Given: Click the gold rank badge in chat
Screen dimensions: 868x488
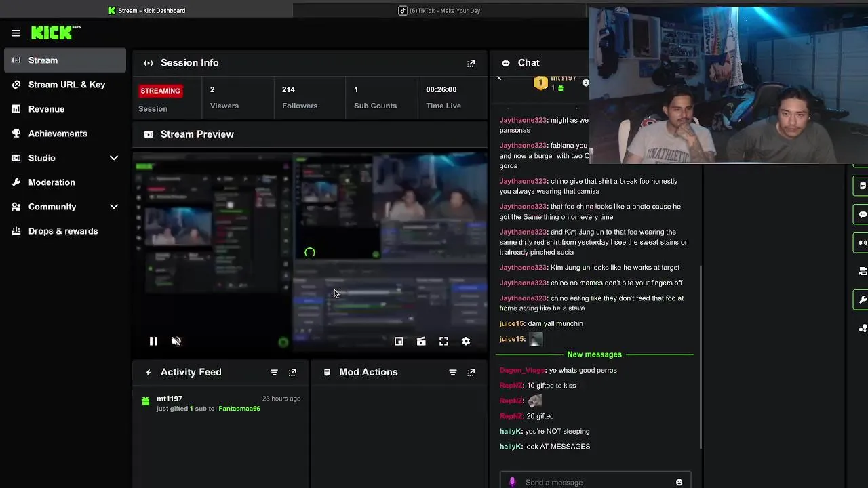Looking at the screenshot, I should [540, 83].
